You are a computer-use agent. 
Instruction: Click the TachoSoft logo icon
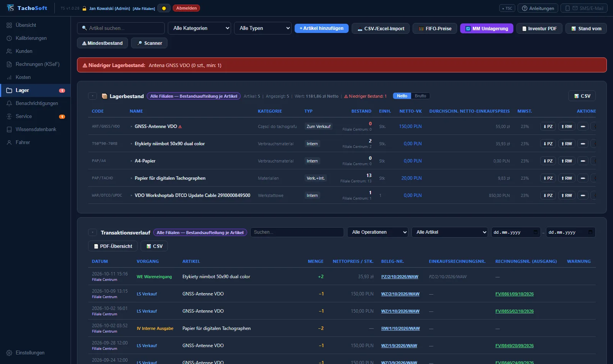tap(10, 8)
